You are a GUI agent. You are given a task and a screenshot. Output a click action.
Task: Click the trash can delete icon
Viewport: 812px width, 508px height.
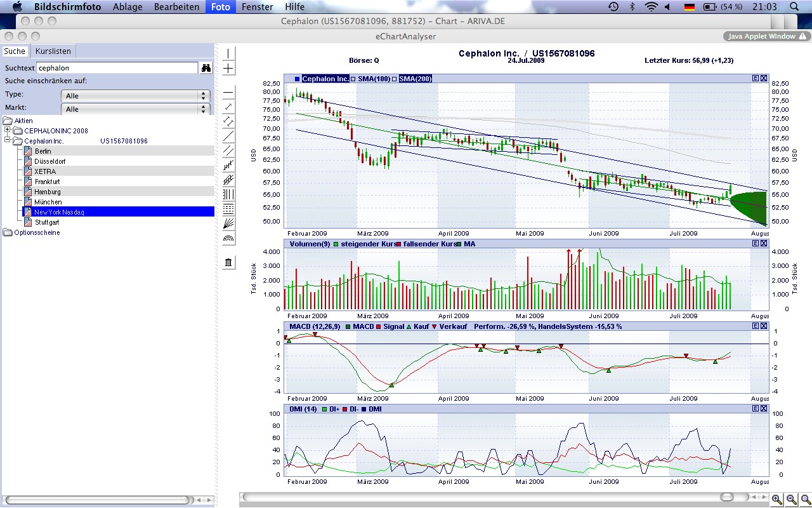tap(229, 262)
